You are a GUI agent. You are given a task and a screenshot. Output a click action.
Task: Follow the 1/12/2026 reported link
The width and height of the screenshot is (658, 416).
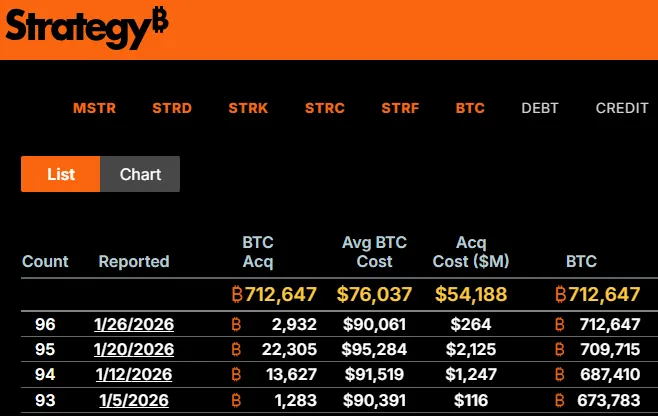134,374
